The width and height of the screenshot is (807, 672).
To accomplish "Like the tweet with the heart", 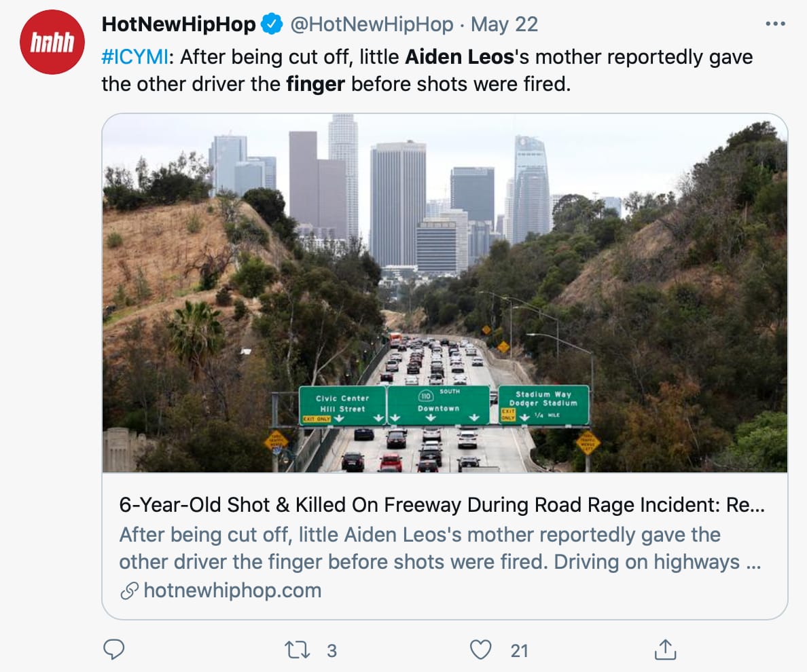I will pyautogui.click(x=481, y=650).
